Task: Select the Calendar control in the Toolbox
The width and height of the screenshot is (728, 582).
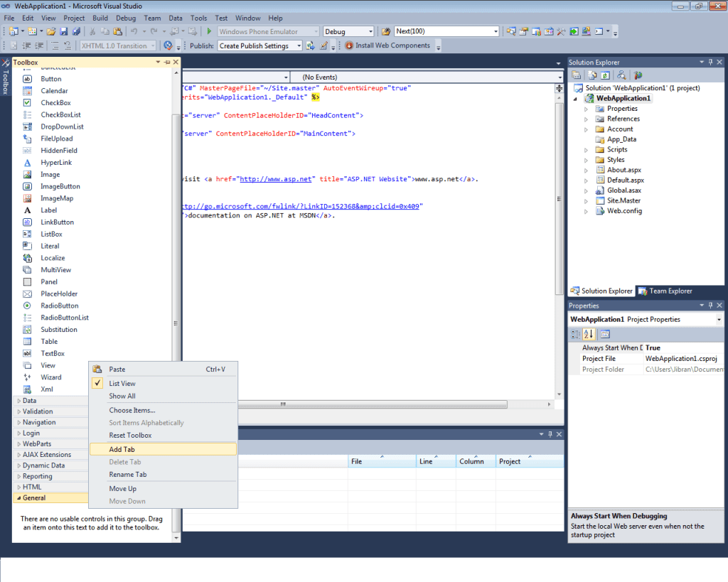Action: pos(54,91)
